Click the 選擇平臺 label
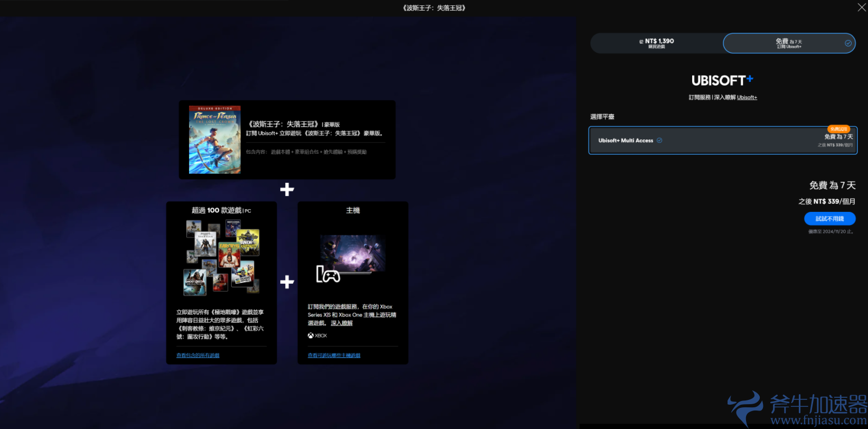The image size is (868, 429). 602,117
